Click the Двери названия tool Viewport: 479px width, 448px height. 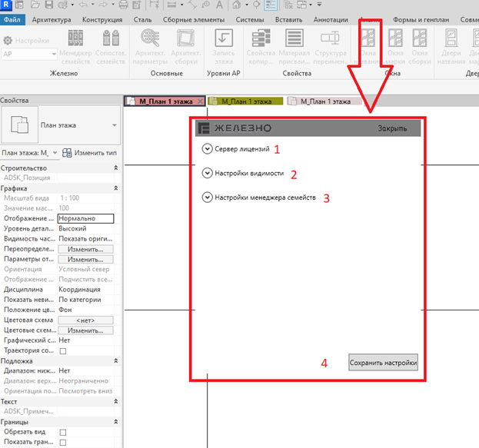click(x=451, y=46)
